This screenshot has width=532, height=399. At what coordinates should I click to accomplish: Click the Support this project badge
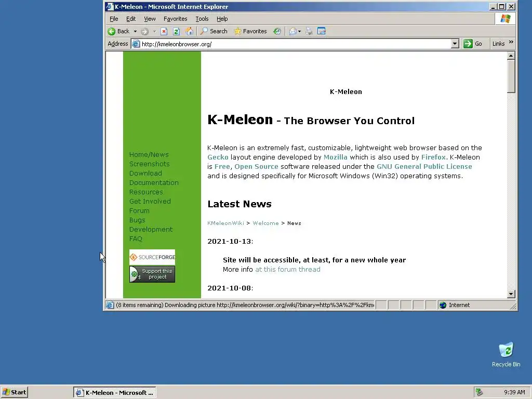coord(152,274)
